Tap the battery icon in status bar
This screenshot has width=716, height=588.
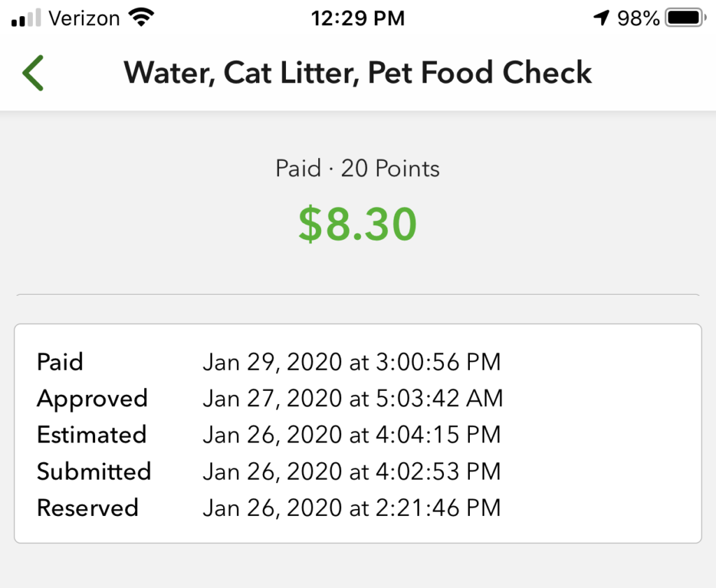click(685, 17)
